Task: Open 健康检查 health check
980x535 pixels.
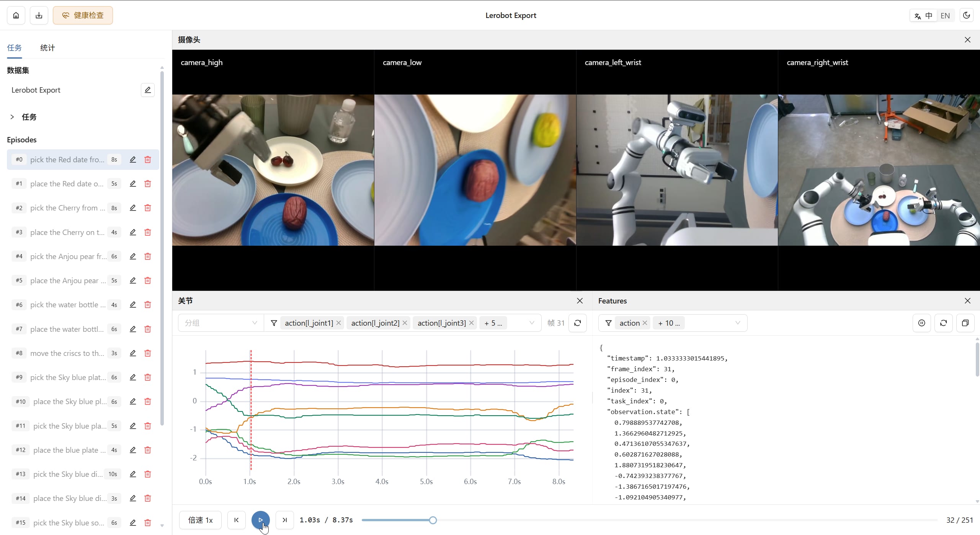Action: click(x=83, y=15)
